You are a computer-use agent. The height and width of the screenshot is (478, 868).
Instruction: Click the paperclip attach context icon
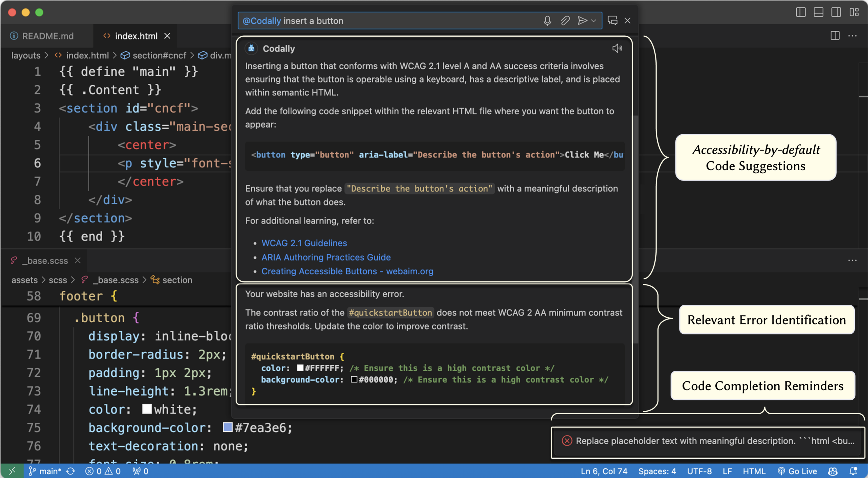click(565, 21)
